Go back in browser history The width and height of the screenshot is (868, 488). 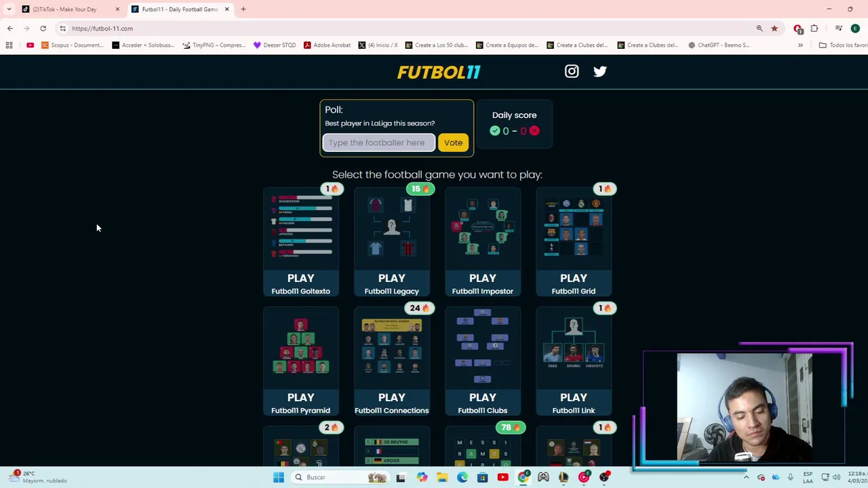tap(10, 28)
